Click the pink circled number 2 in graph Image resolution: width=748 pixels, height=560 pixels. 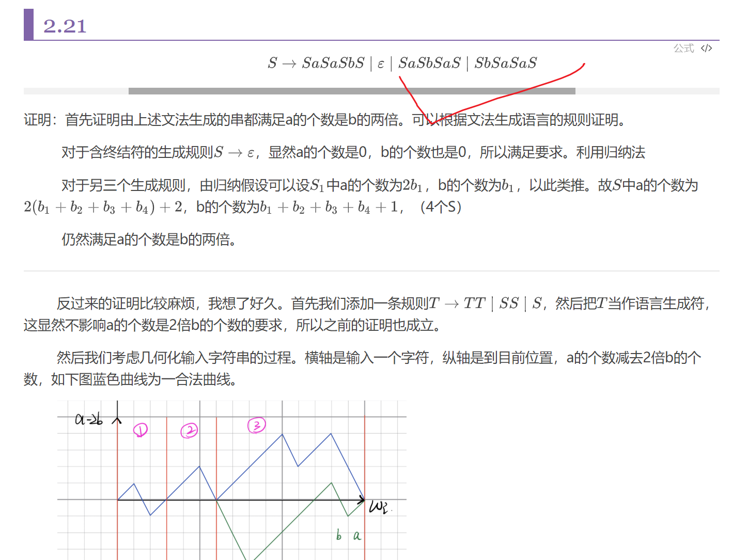point(189,430)
